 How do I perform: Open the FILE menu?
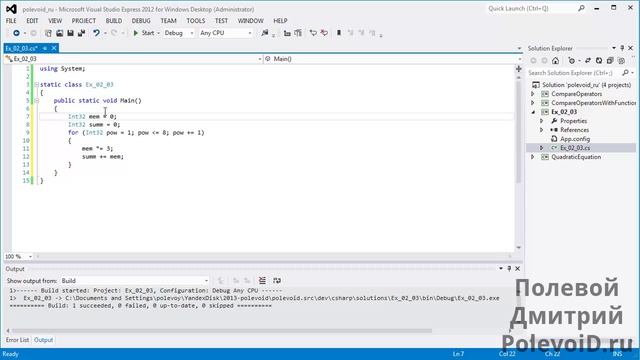[11, 21]
